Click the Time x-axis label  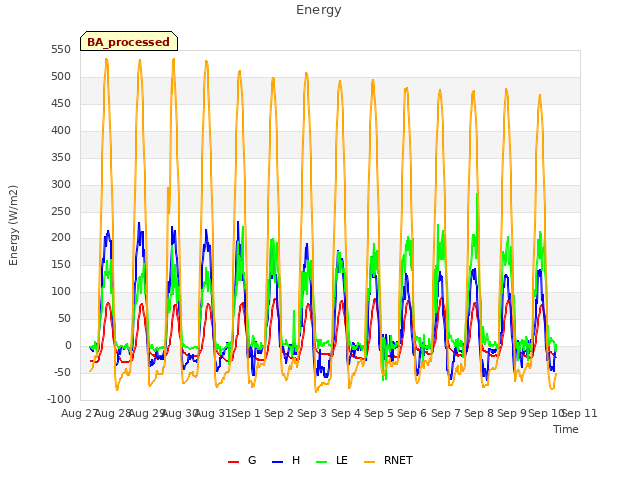pos(566,429)
